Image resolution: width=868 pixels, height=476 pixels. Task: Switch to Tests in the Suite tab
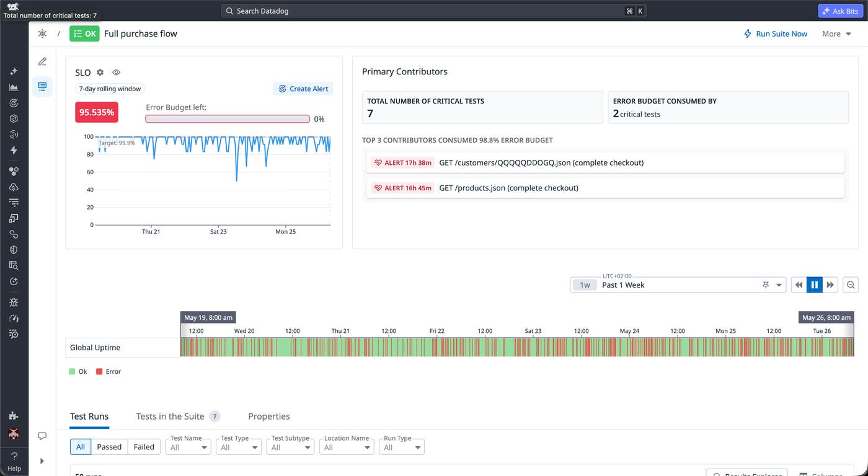coord(178,416)
